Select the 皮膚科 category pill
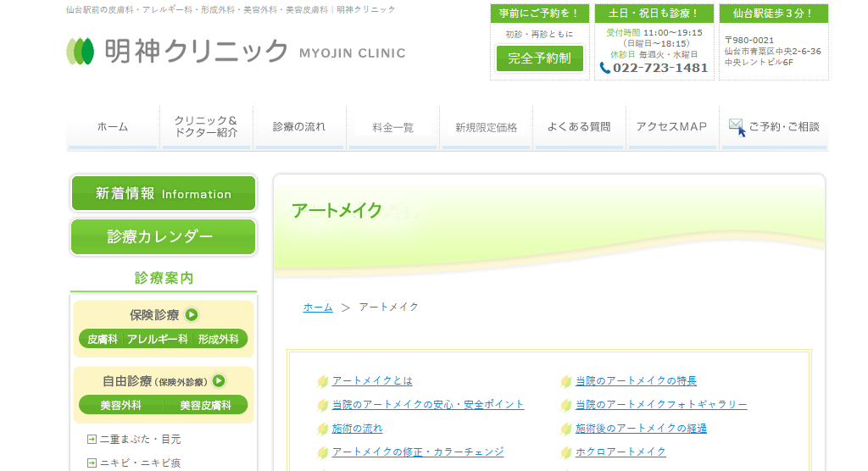 103,339
